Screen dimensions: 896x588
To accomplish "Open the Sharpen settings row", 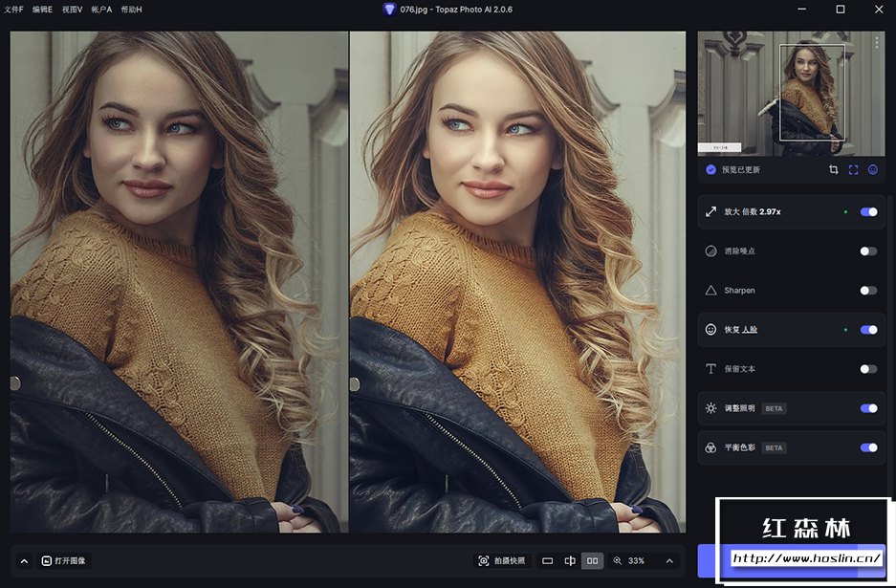I will (792, 291).
